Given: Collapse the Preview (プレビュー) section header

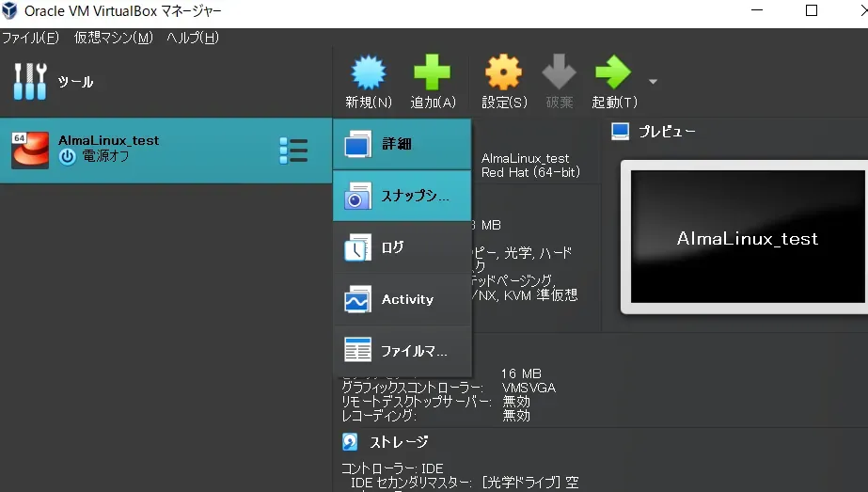Looking at the screenshot, I should coord(667,132).
